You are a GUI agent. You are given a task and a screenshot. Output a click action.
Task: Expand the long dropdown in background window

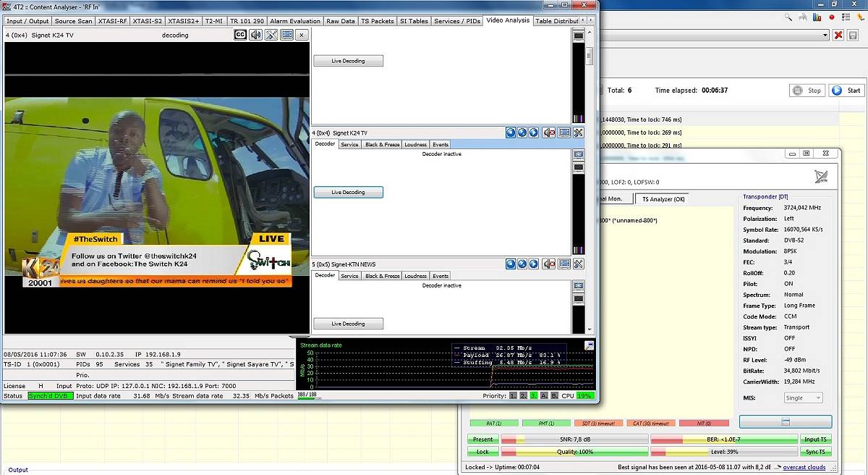[825, 35]
